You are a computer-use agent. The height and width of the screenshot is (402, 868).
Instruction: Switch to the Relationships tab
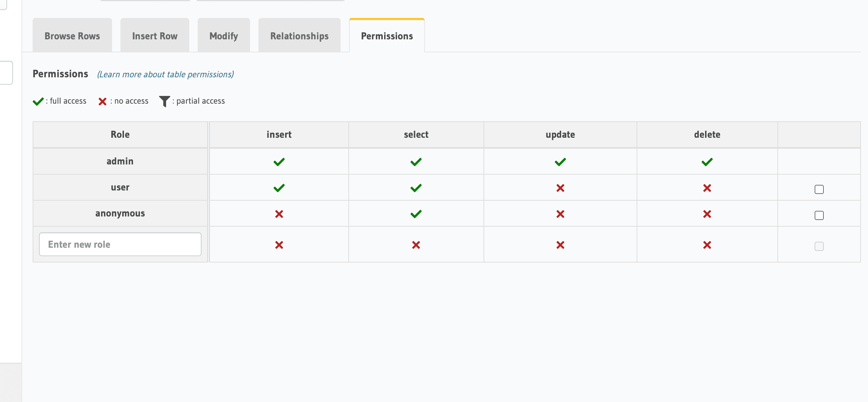(299, 35)
